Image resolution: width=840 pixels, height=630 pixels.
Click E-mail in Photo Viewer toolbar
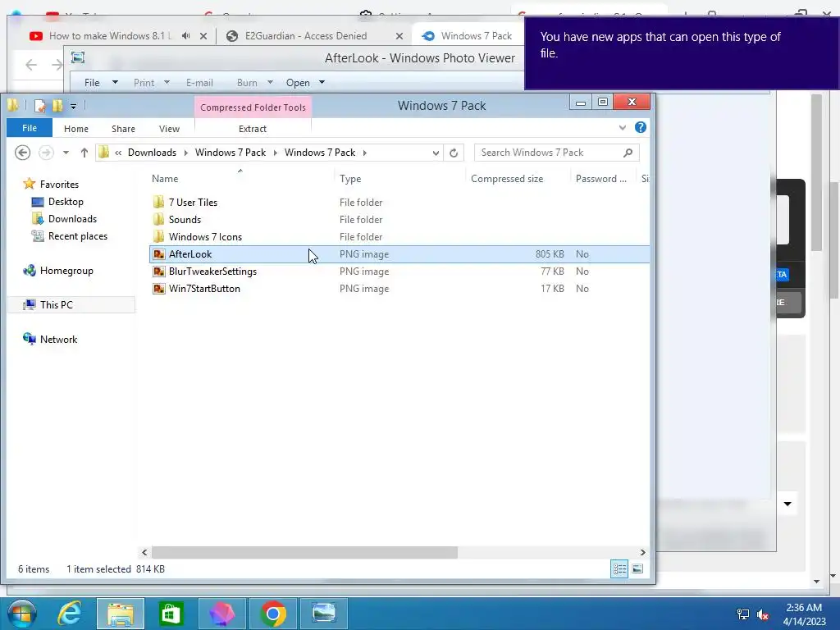tap(199, 83)
